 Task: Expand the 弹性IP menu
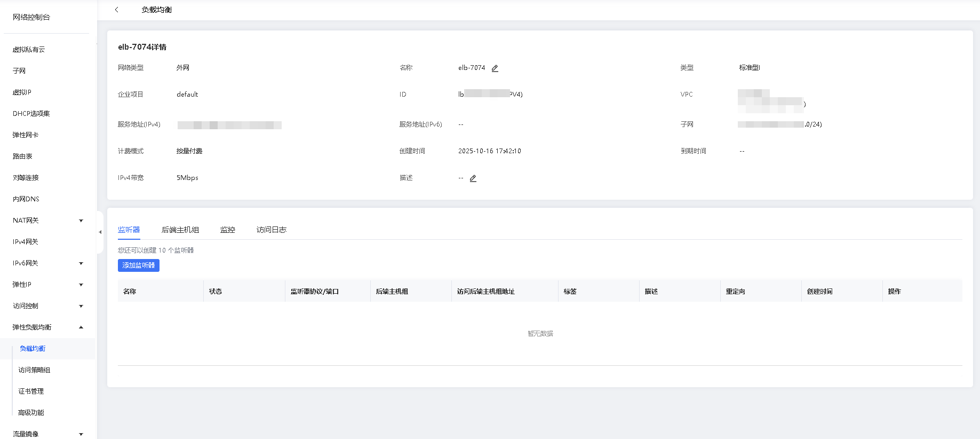81,285
